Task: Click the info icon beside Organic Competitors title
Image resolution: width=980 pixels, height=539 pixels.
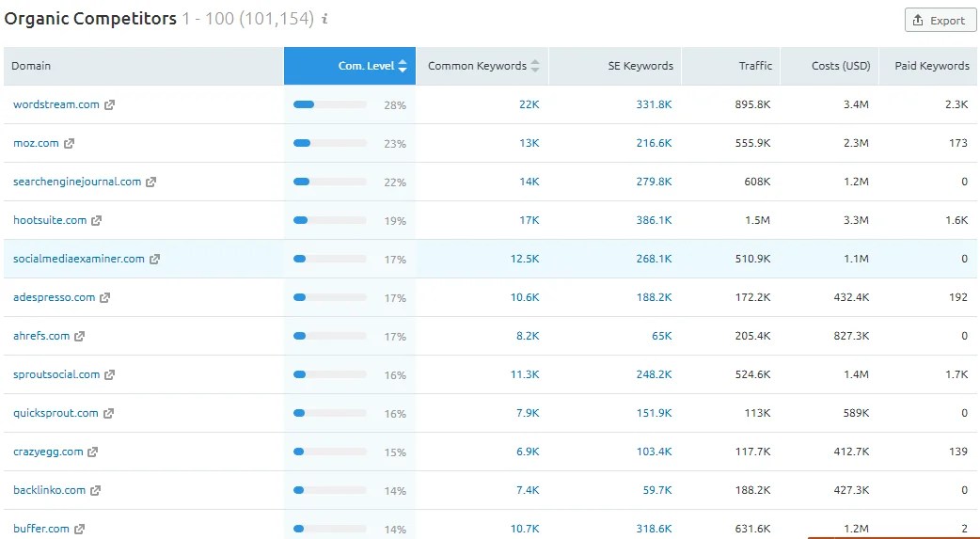Action: [324, 20]
